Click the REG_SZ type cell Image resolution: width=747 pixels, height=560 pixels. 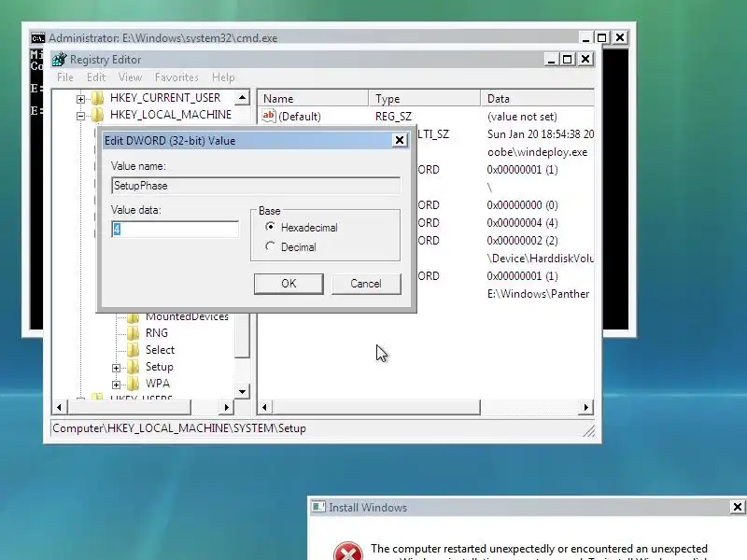pyautogui.click(x=393, y=116)
